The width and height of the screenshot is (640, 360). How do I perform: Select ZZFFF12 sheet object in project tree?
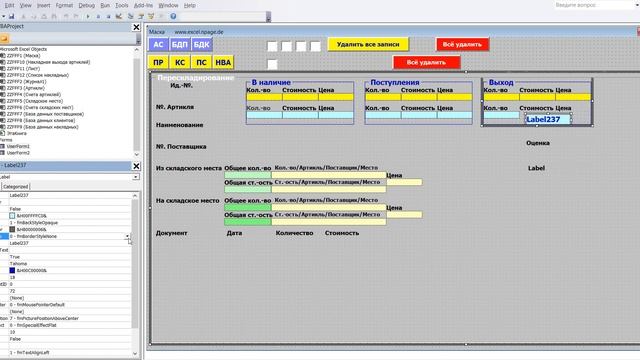click(x=38, y=75)
